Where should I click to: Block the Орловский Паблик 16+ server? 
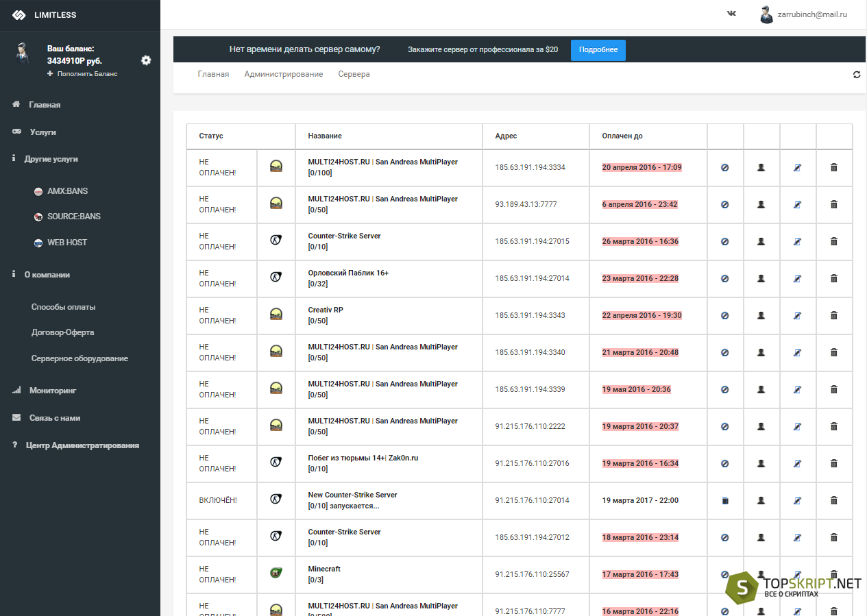pyautogui.click(x=725, y=278)
